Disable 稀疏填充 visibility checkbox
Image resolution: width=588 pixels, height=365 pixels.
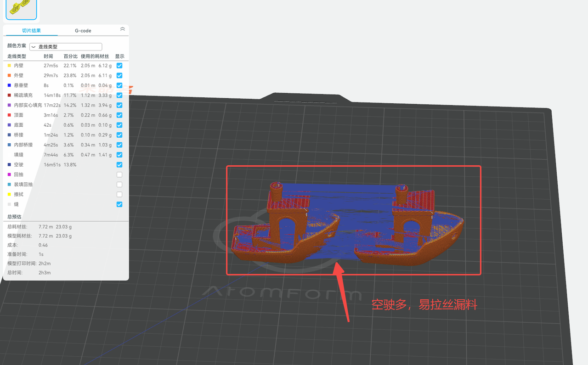point(119,95)
